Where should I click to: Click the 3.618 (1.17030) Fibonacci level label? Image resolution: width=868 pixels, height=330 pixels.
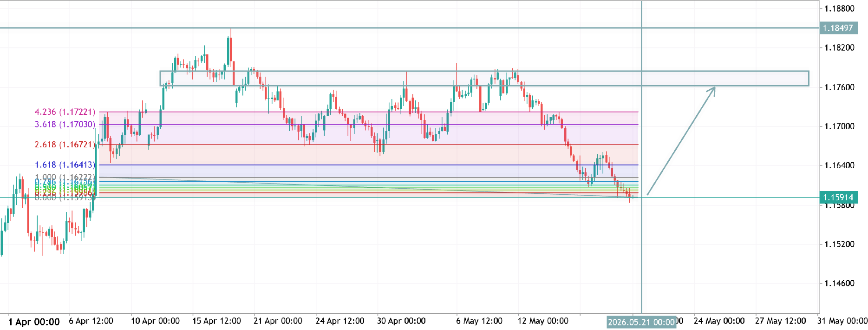tap(65, 125)
